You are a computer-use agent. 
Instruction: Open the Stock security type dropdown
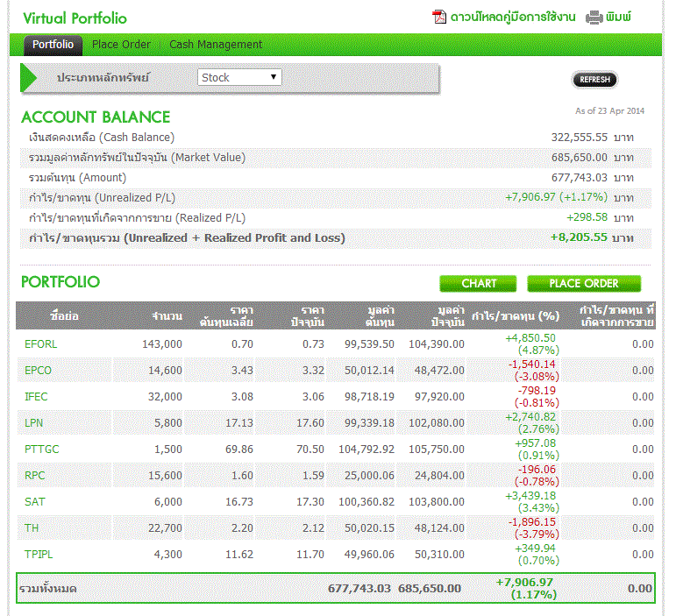pyautogui.click(x=239, y=77)
